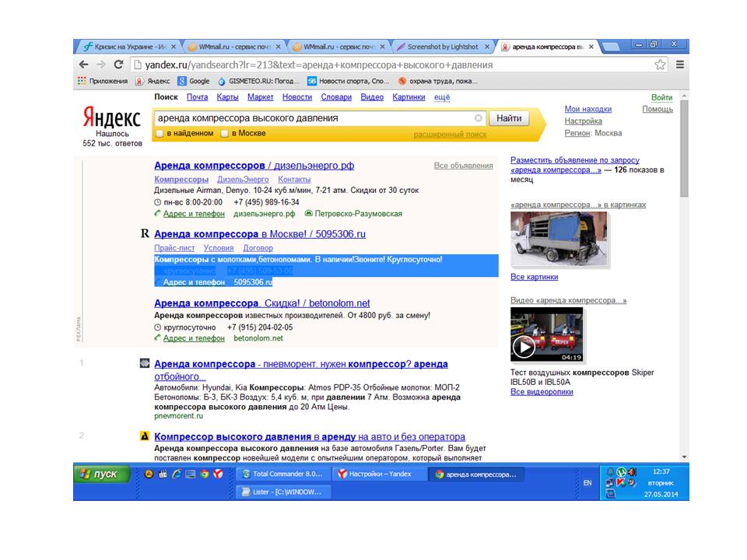Image resolution: width=747 pixels, height=560 pixels.
Task: Open the Новости service link
Action: (x=296, y=97)
